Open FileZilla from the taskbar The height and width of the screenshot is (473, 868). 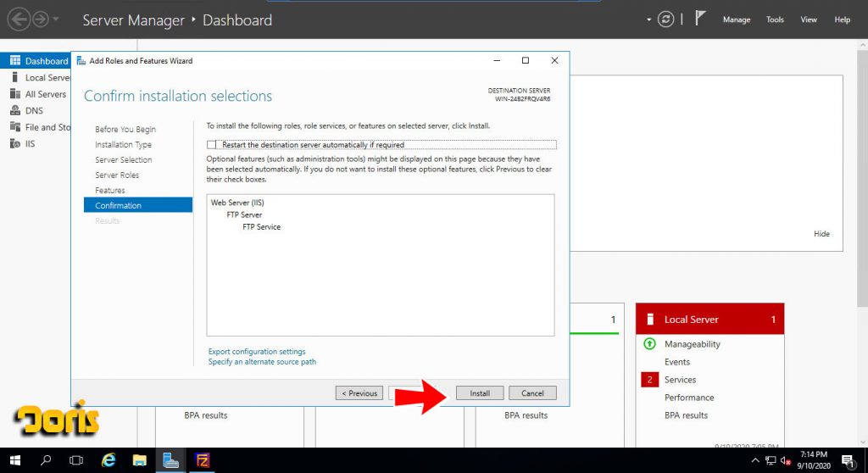[202, 460]
